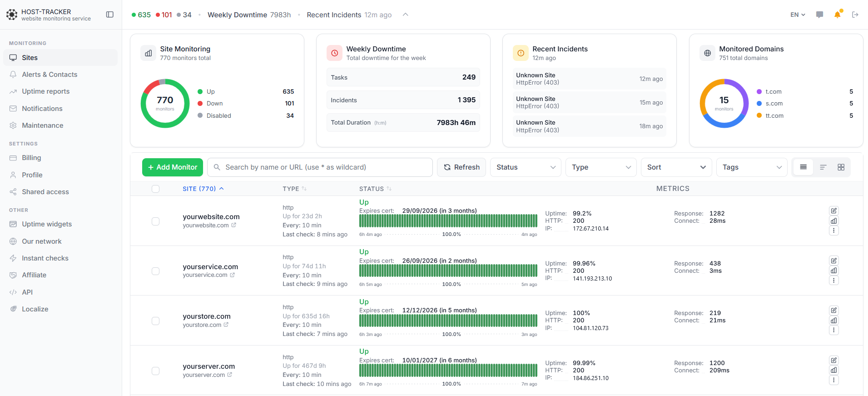Toggle the sidebar collapse icon
The width and height of the screenshot is (868, 396).
110,15
